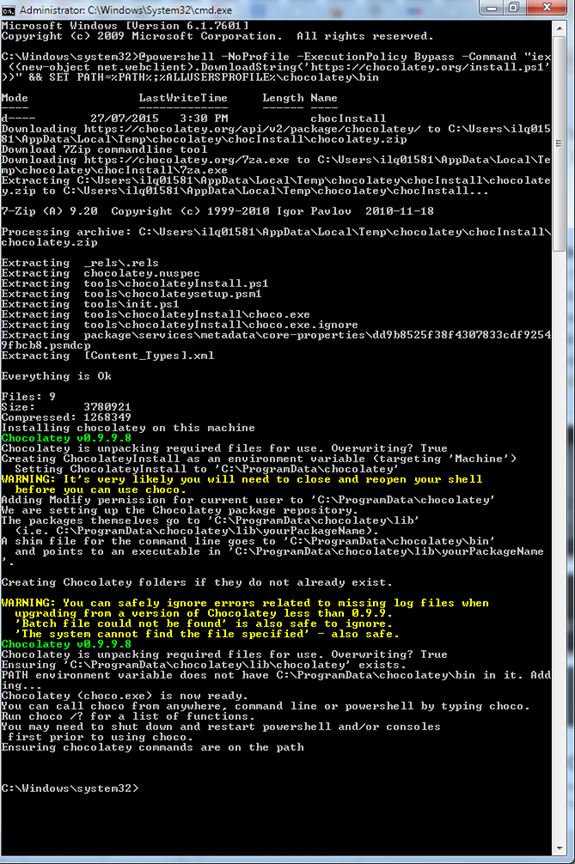Click 'Setting ChocolateyInstall to' line

206,469
